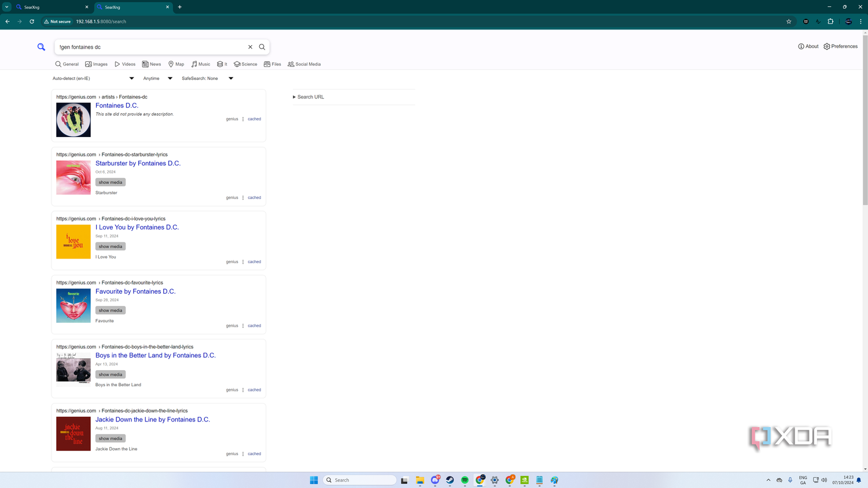Open the notifications bell in taskbar
This screenshot has width=868, height=488.
[x=859, y=480]
